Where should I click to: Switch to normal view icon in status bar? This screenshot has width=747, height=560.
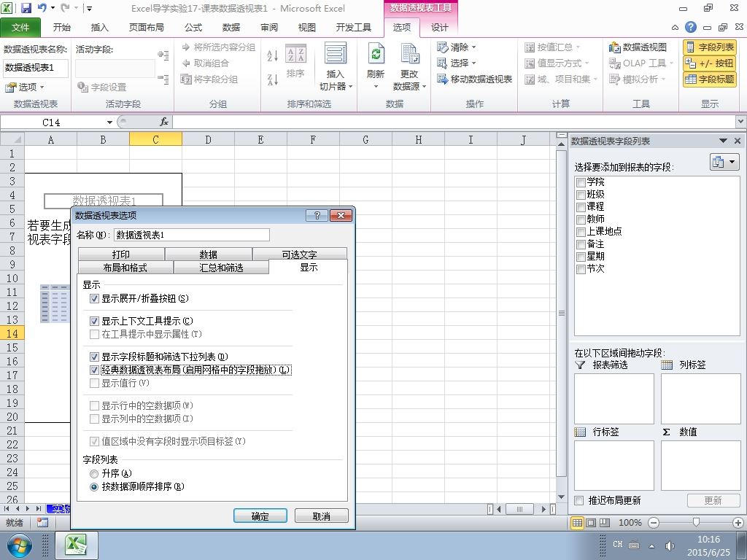[578, 523]
